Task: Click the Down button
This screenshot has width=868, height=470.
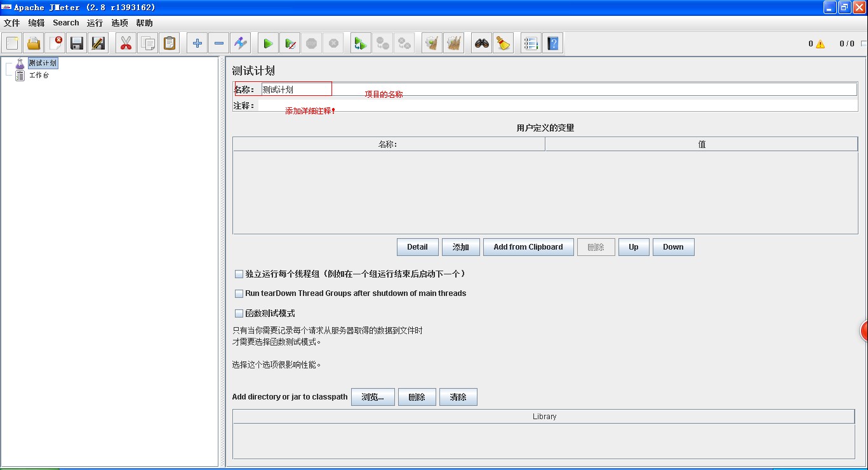Action: (673, 247)
